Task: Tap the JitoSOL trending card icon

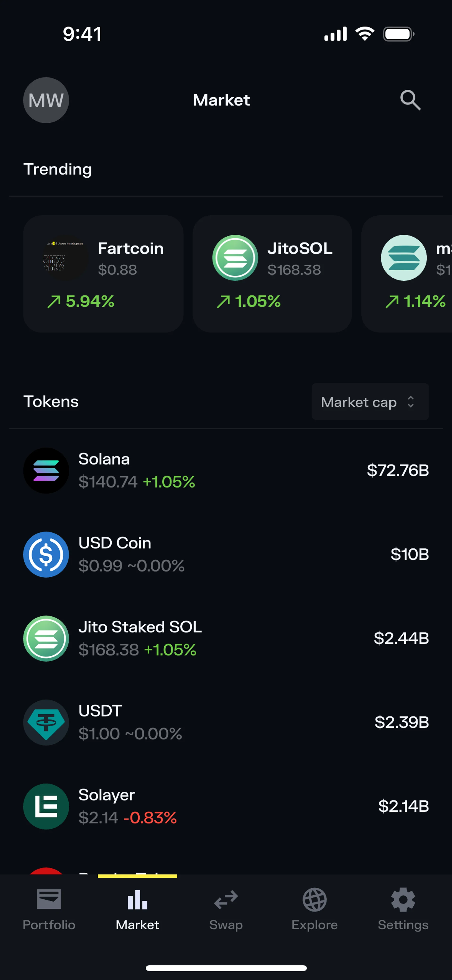Action: [235, 258]
